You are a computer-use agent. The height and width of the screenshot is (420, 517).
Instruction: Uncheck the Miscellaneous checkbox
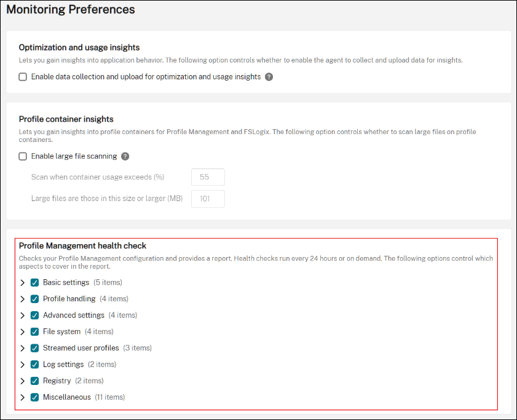pyautogui.click(x=34, y=397)
